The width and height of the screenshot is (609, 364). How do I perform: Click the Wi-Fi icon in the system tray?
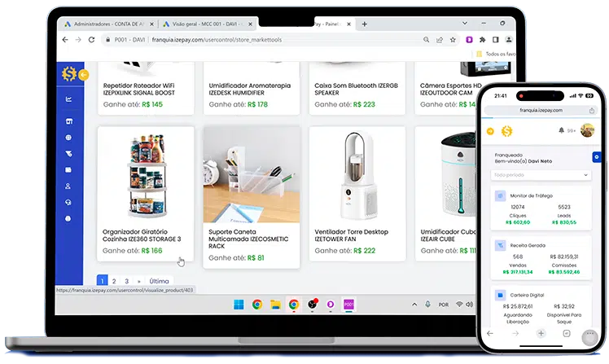coord(459,305)
